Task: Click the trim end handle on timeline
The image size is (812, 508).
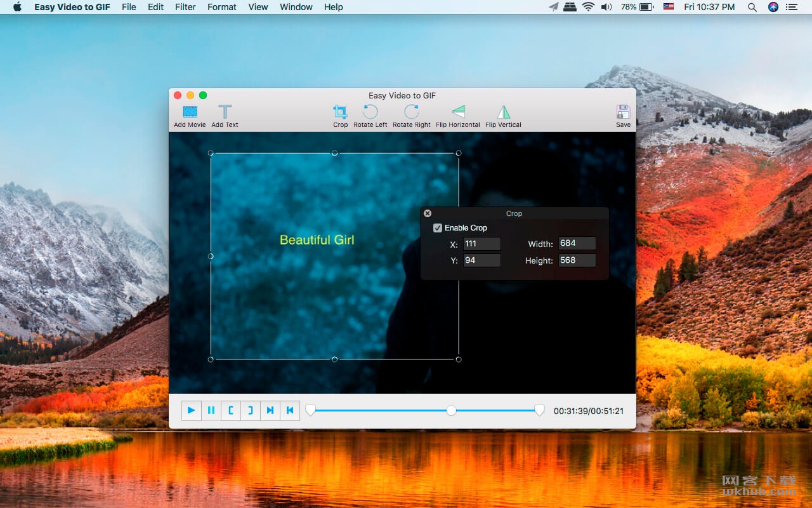Action: (539, 410)
